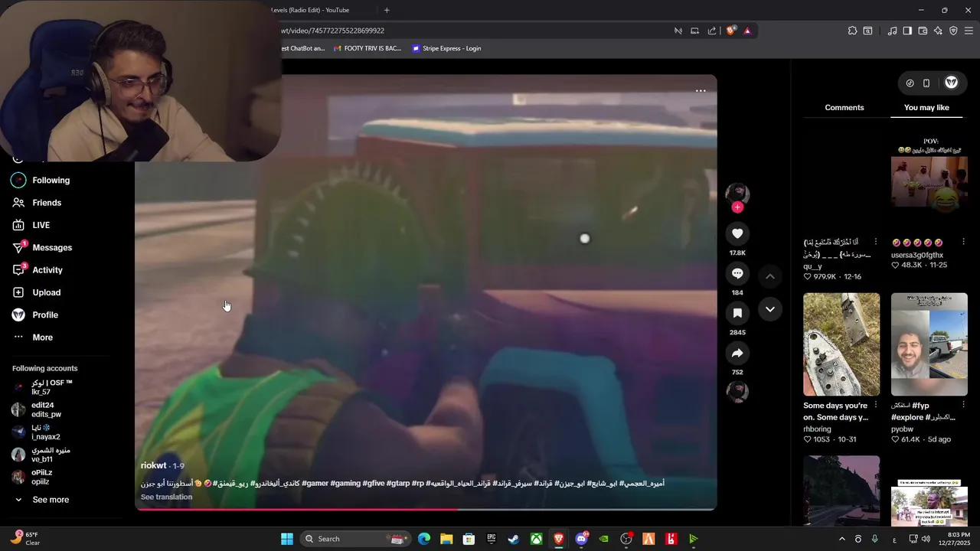Like the TikTok video with the heart icon
980x551 pixels.
(x=737, y=233)
